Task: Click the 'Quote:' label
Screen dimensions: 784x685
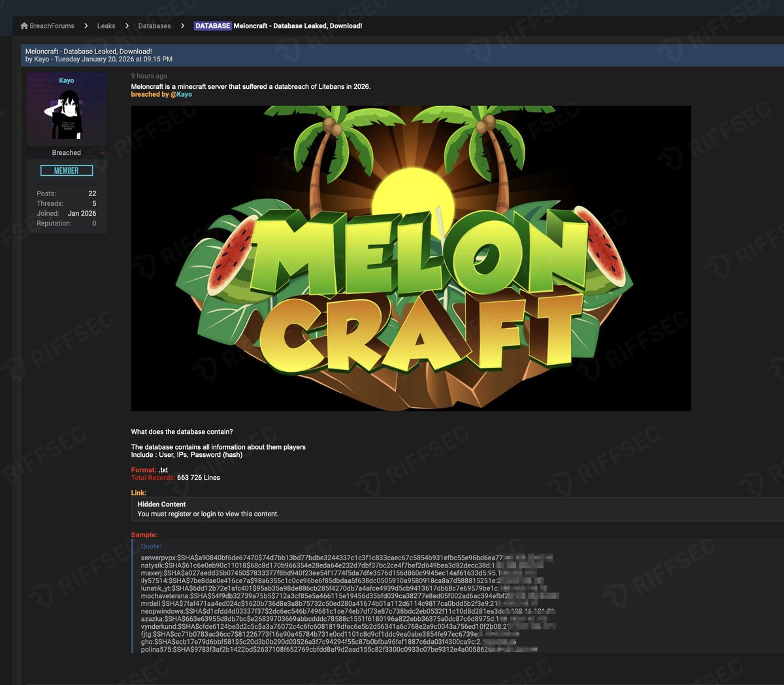Action: pos(151,546)
